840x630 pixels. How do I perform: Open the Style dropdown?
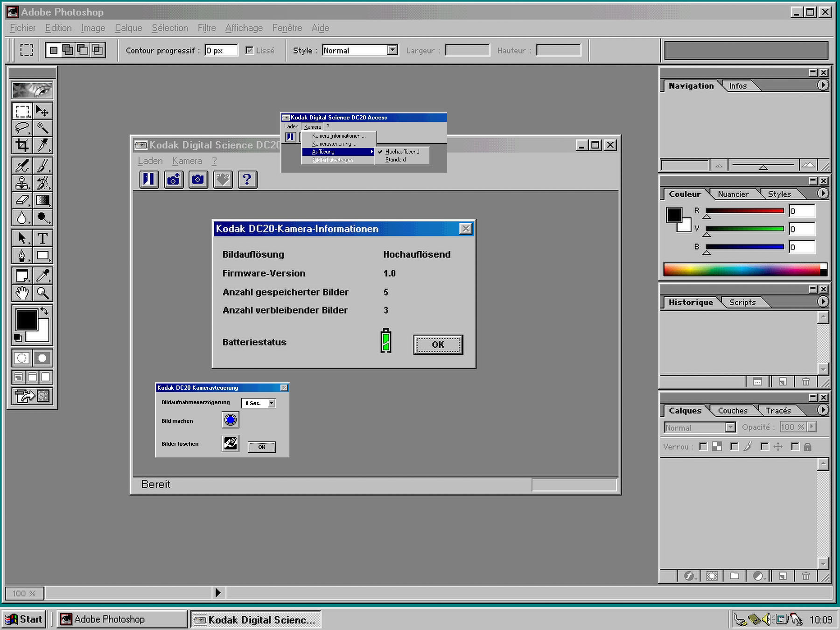tap(392, 50)
